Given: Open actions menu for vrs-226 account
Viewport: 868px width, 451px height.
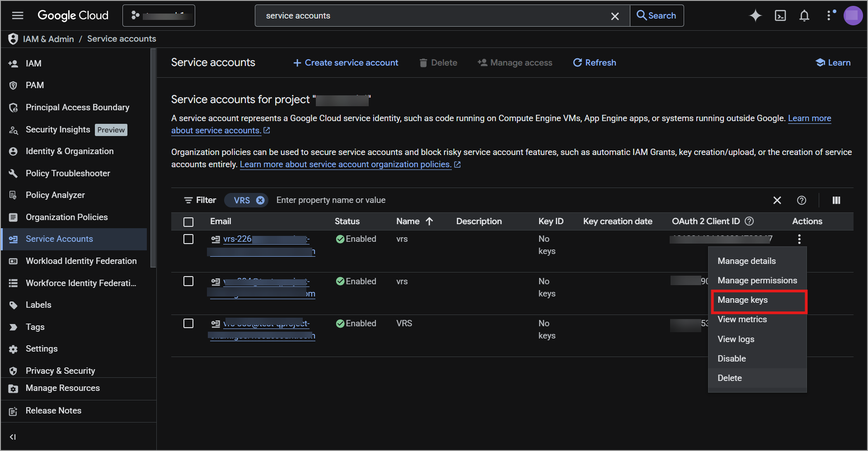Looking at the screenshot, I should (x=799, y=239).
